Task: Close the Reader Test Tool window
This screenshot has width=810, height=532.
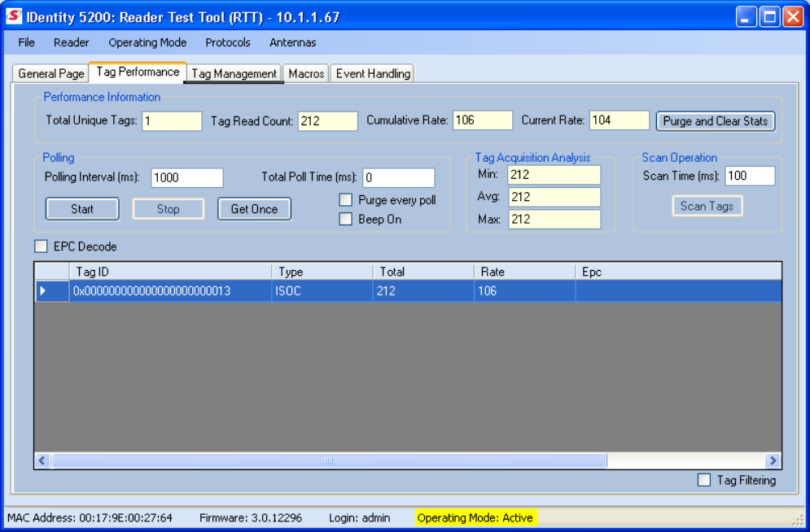Action: [792, 16]
